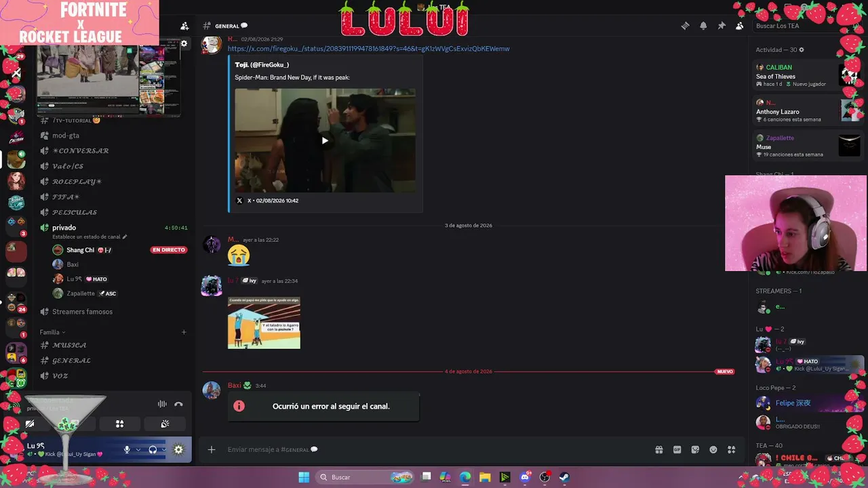This screenshot has width=868, height=488.
Task: Add a channel to Familia category
Action: point(184,332)
